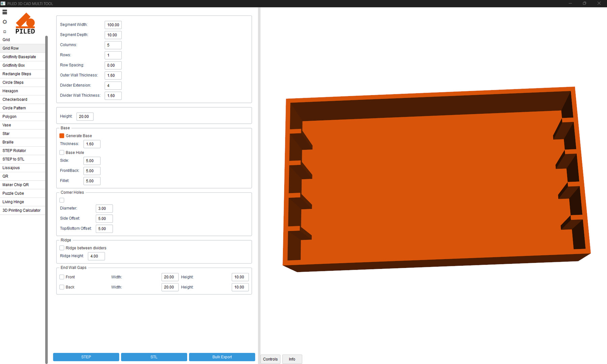Tick the Back end wall gap checkbox

pos(62,287)
